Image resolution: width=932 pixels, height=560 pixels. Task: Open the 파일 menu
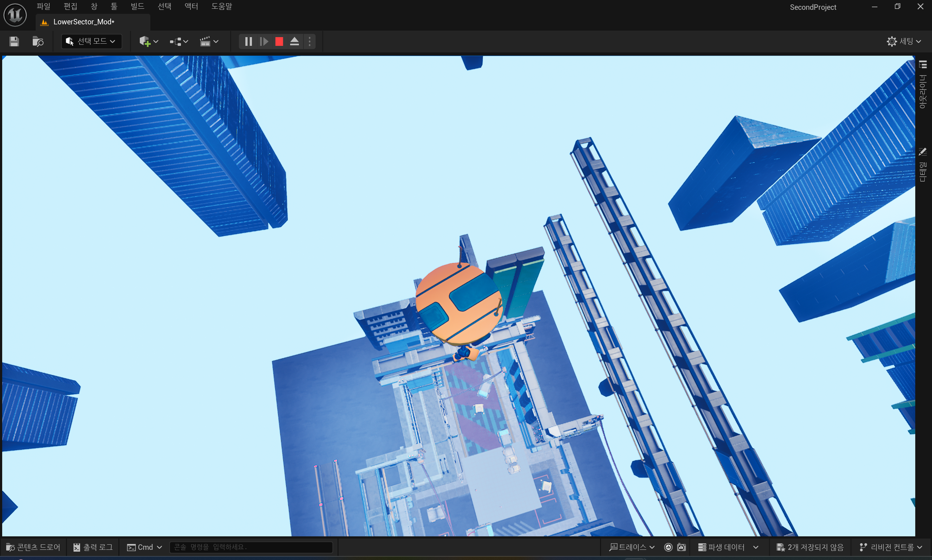[x=43, y=7]
